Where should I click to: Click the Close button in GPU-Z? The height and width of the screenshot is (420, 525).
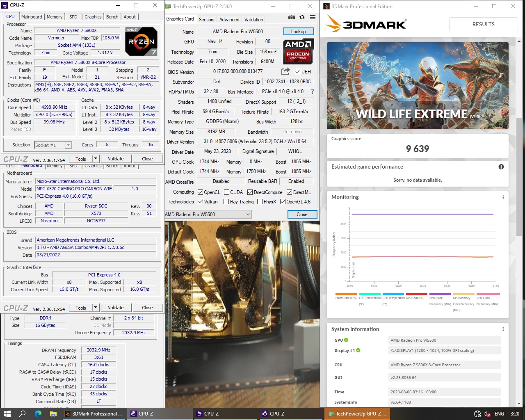(302, 214)
